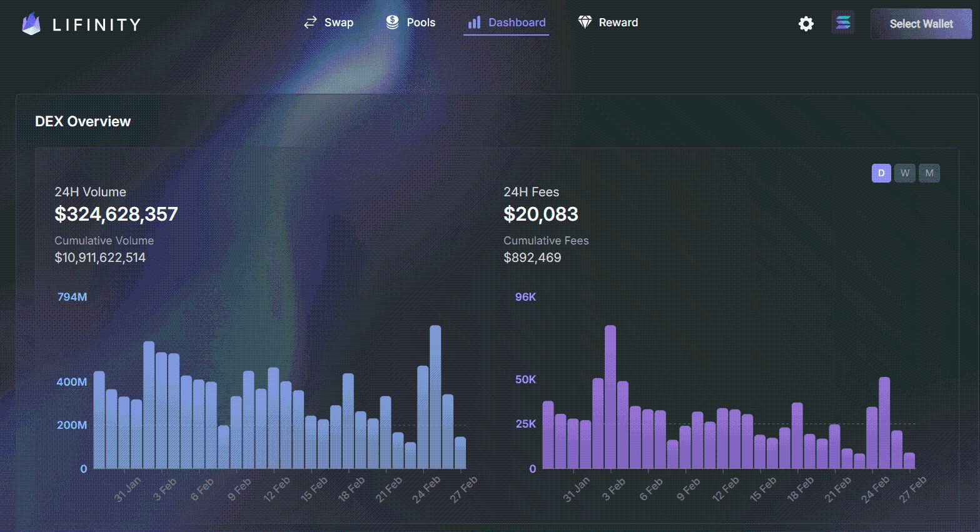
Task: Open the Reward page
Action: (618, 22)
